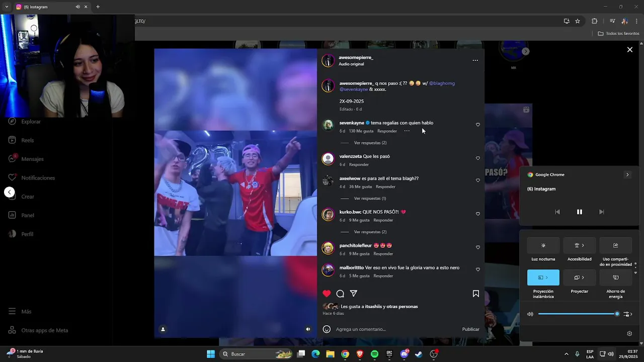Open Otras apps de Meta
Screen dimensions: 644x362
(39, 330)
